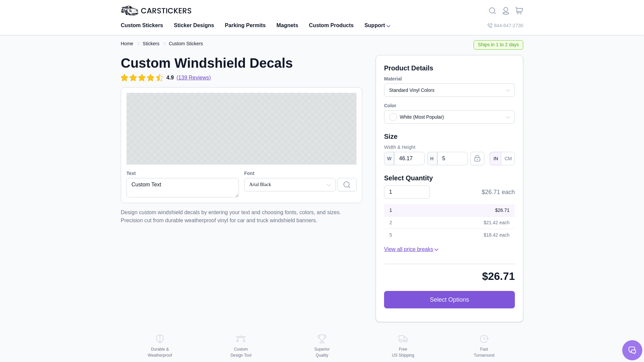Open the Material dropdown

449,90
